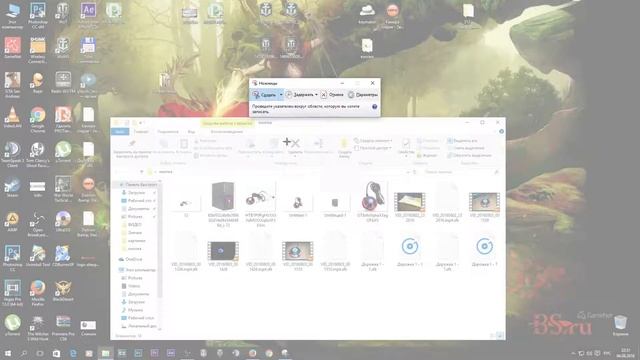This screenshot has height=360, width=640.
Task: Click Выделить все in the ribbon
Action: tap(462, 141)
